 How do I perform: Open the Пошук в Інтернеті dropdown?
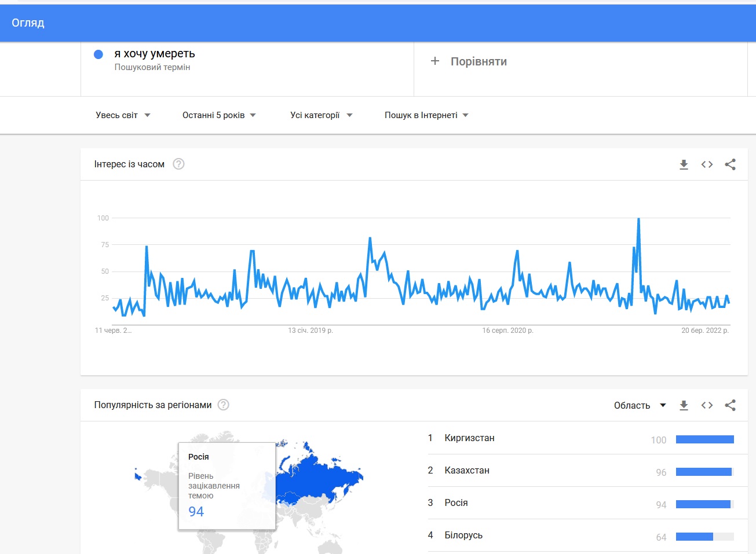tap(426, 115)
